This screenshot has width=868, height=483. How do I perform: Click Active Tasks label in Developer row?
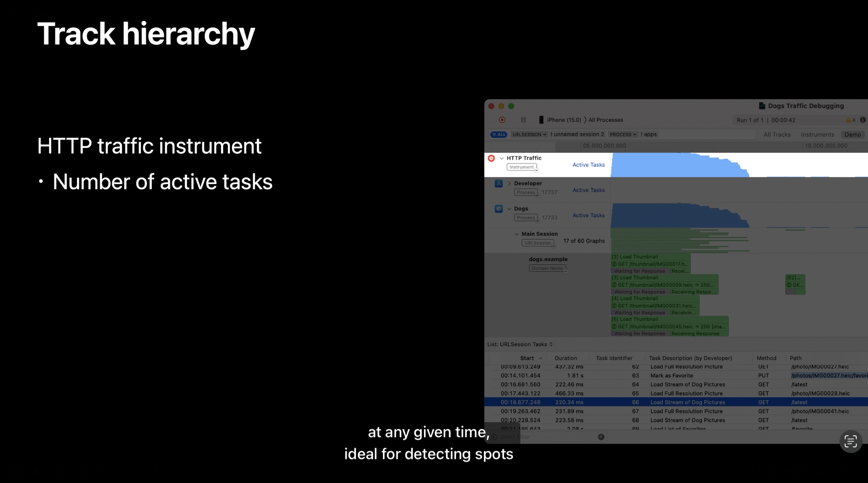(x=588, y=190)
